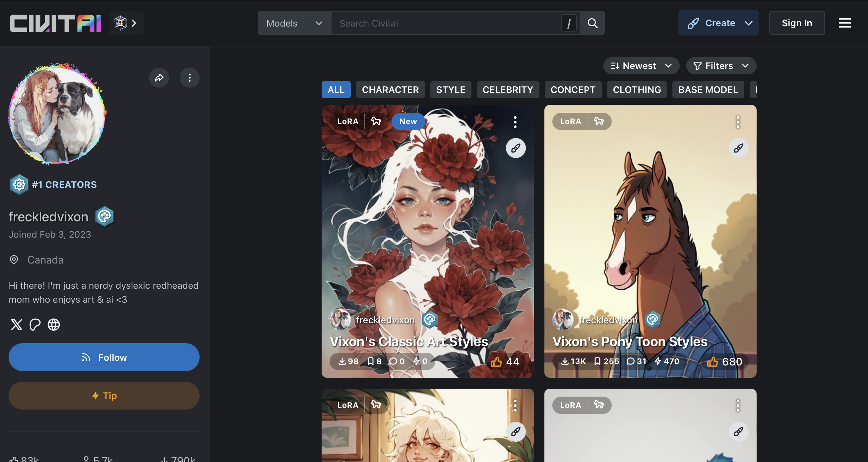The width and height of the screenshot is (868, 462).
Task: Open the Patreon social icon link
Action: [35, 325]
